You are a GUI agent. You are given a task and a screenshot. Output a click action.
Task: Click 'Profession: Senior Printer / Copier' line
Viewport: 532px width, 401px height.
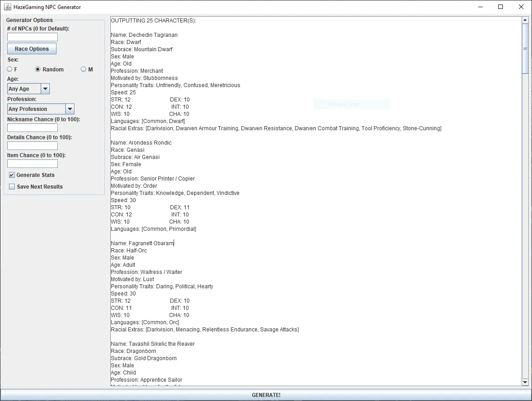point(153,178)
